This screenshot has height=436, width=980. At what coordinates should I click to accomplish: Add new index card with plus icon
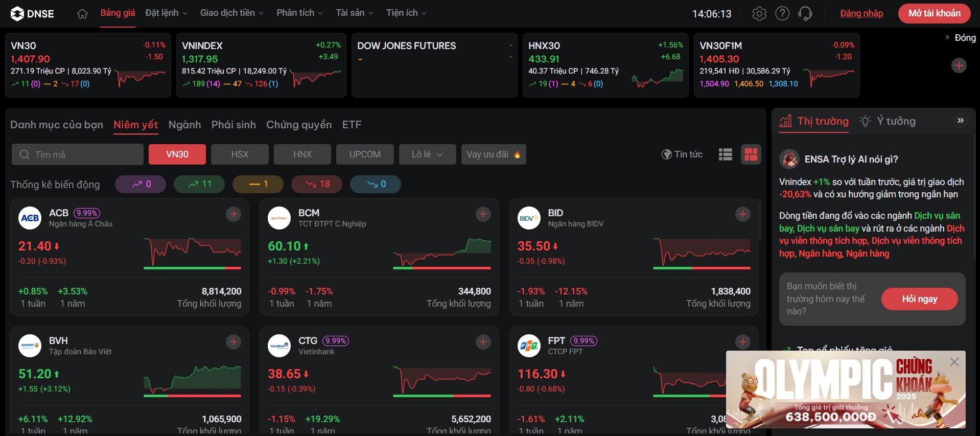pos(959,65)
